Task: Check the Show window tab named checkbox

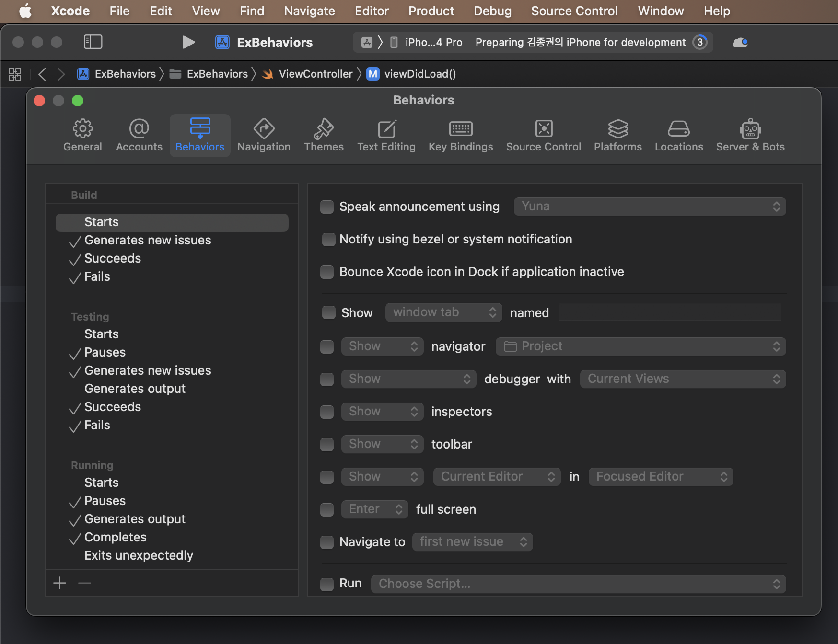Action: [x=329, y=312]
